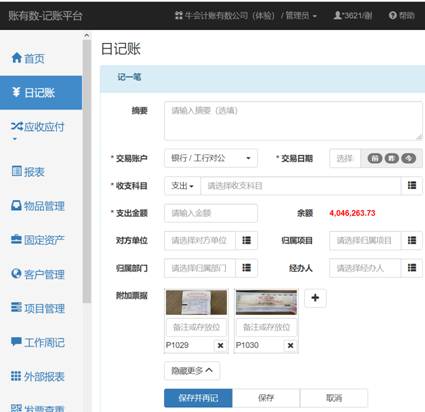The image size is (425, 412).
Task: Click the 归属部门 input field
Action: pos(200,268)
